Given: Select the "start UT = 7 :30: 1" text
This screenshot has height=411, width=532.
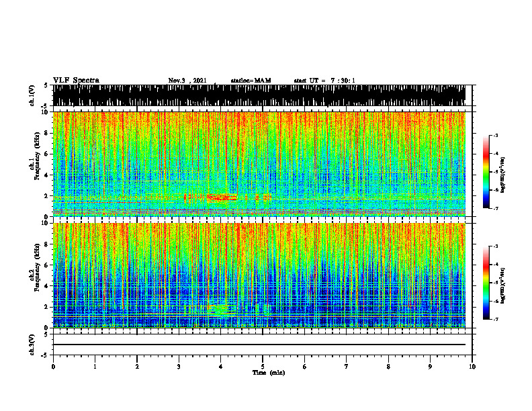Looking at the screenshot, I should click(324, 81).
